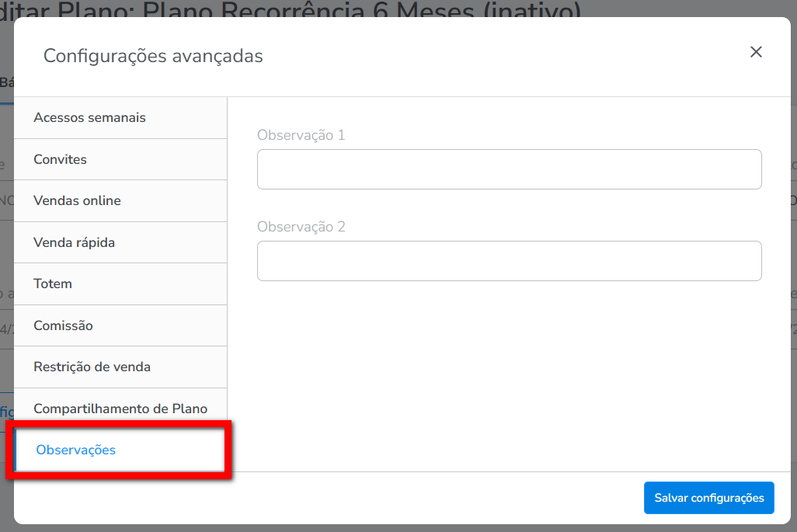Screen dimensions: 797x532
Task: Focus the Observação 1 text field
Action: tap(509, 169)
